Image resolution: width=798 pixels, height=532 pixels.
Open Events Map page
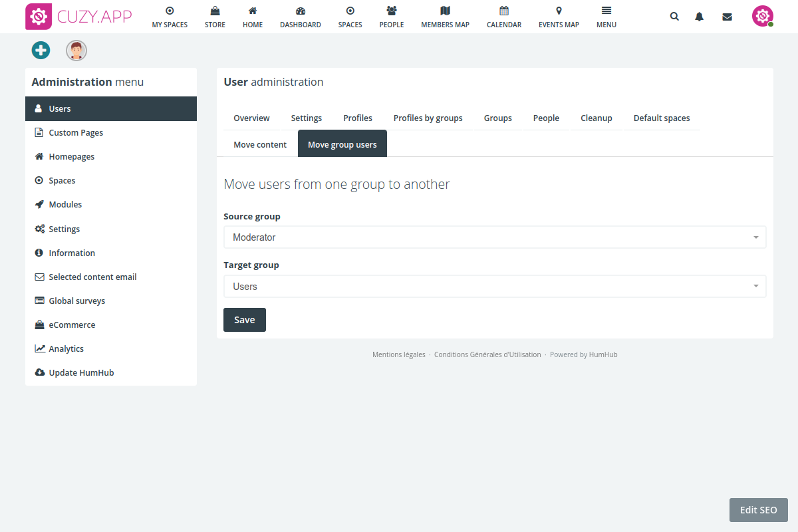click(559, 17)
